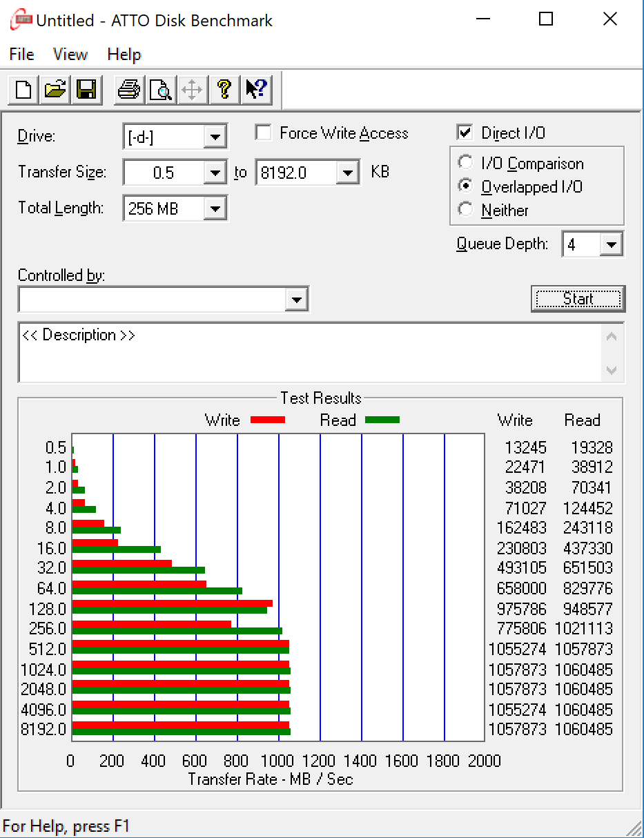This screenshot has height=838, width=644.
Task: Click the write value 230803
Action: coord(521,548)
